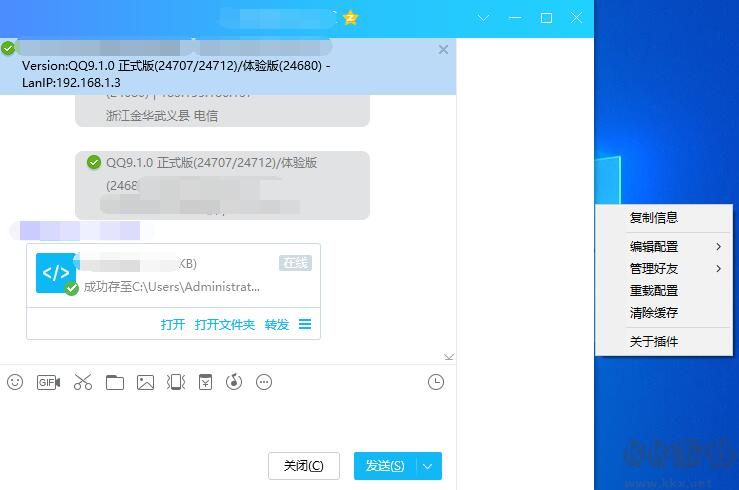Open message history clock icon
739x490 pixels.
click(436, 382)
